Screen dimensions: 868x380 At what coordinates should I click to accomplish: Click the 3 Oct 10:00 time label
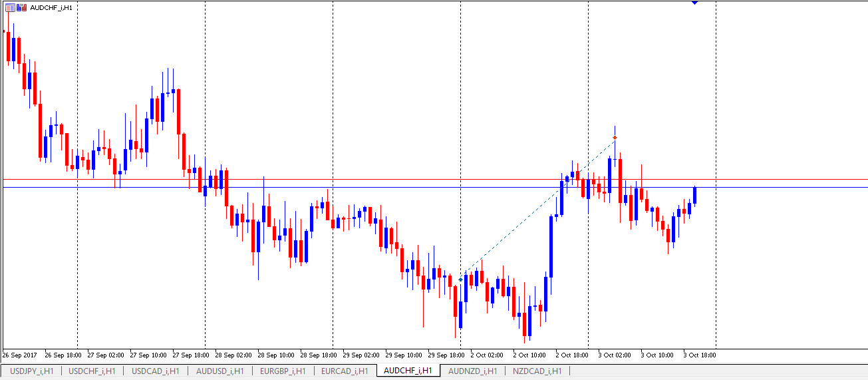(x=657, y=355)
